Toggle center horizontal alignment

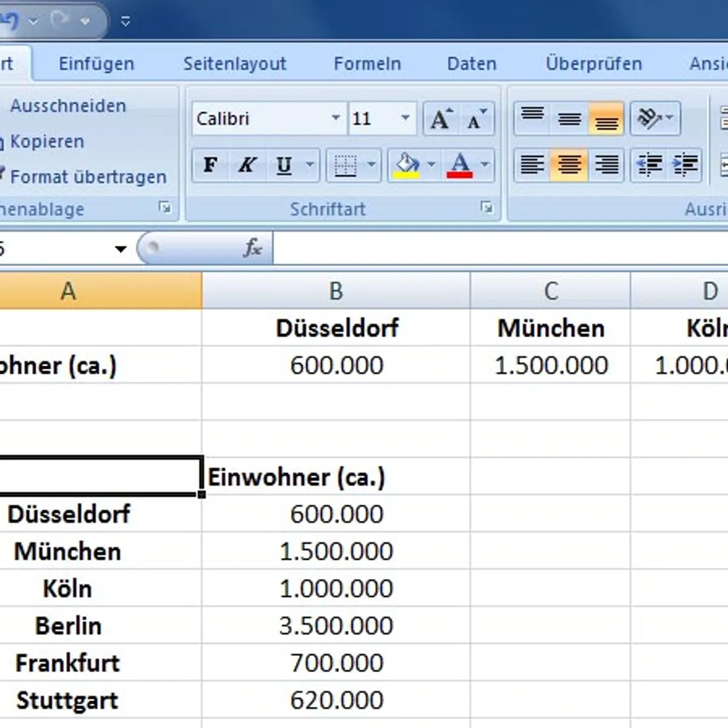569,165
